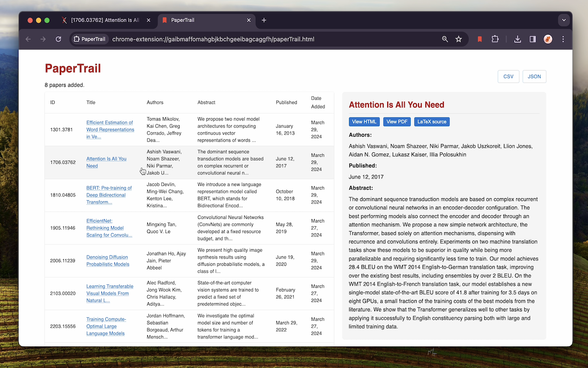The width and height of the screenshot is (588, 368).
Task: Open the Downloads icon in toolbar
Action: (x=517, y=39)
